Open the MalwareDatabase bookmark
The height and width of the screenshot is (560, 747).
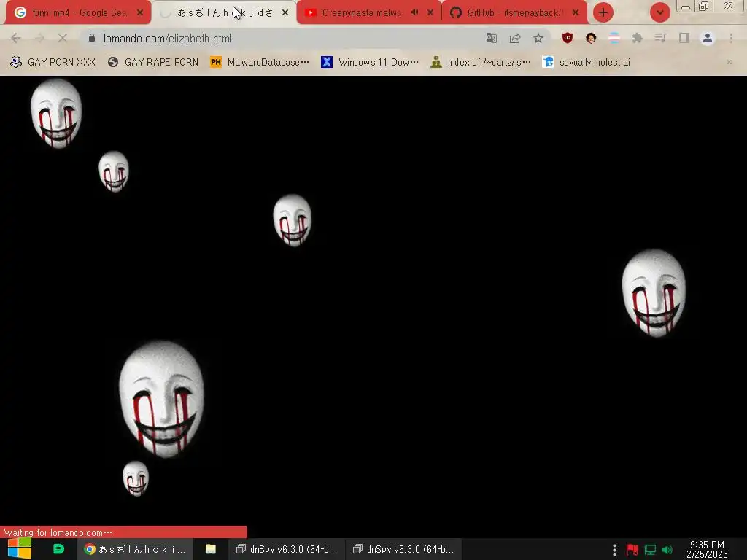click(260, 63)
